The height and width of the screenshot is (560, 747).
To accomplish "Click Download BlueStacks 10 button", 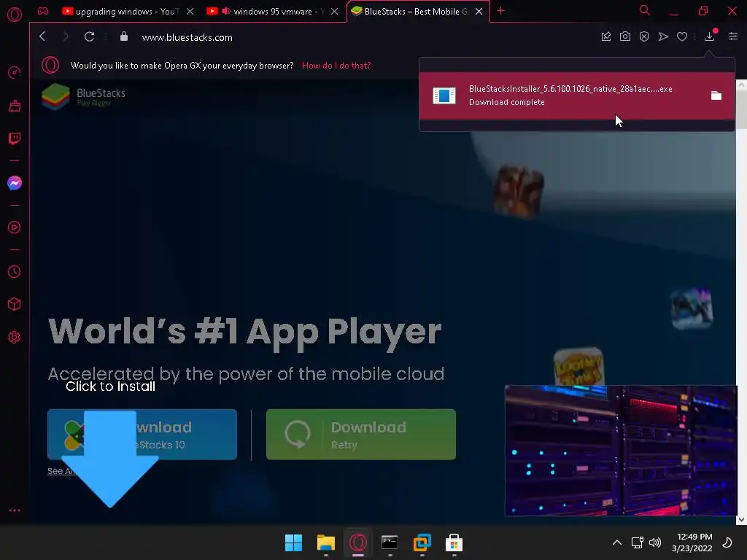I will point(142,435).
